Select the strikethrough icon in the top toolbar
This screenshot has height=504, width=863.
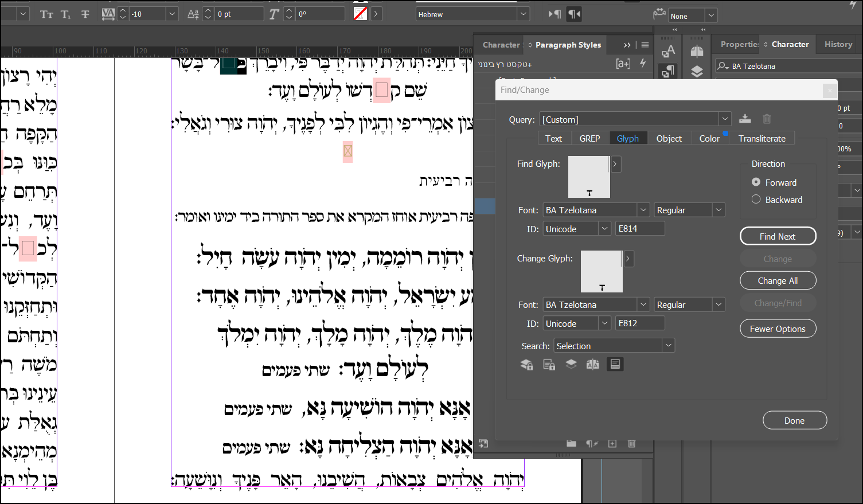84,14
